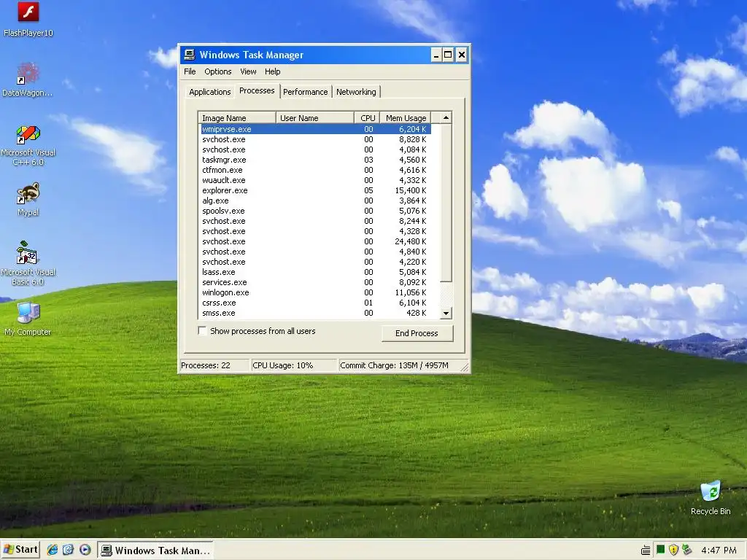Screen dimensions: 747x560
Task: Click the Windows Task Manager taskbar button
Action: (x=155, y=550)
